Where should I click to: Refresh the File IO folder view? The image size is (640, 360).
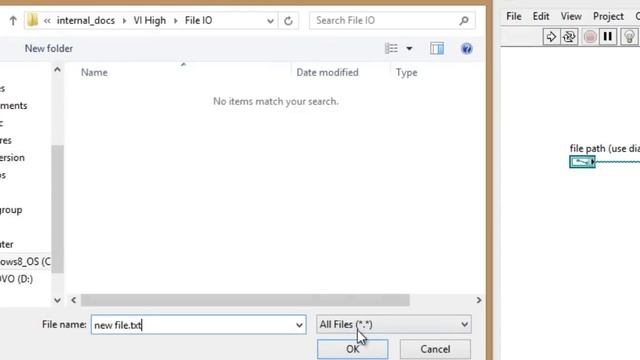[288, 20]
